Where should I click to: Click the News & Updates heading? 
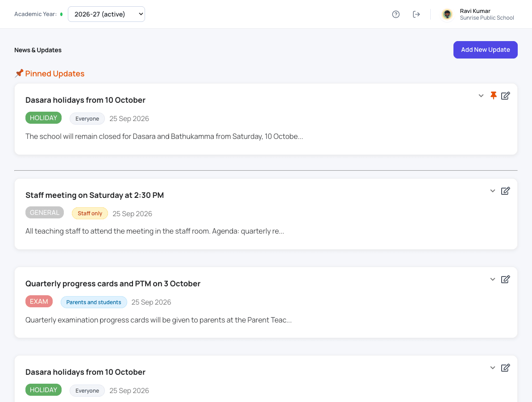click(38, 50)
